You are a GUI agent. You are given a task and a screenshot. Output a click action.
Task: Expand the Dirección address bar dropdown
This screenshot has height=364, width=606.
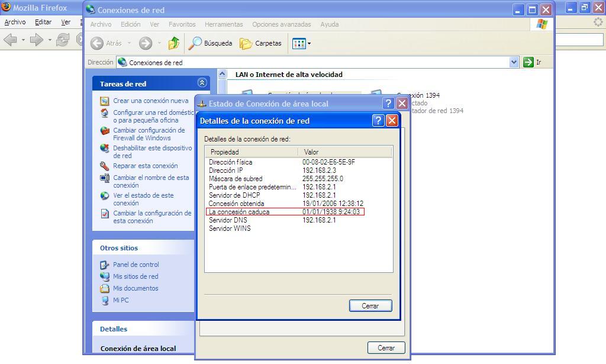(514, 62)
